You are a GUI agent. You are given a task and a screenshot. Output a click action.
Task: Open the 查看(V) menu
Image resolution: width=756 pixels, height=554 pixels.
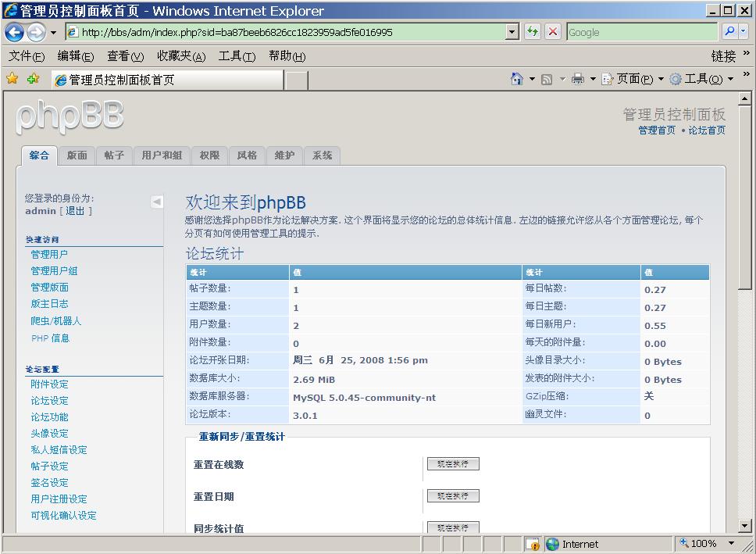[x=126, y=56]
